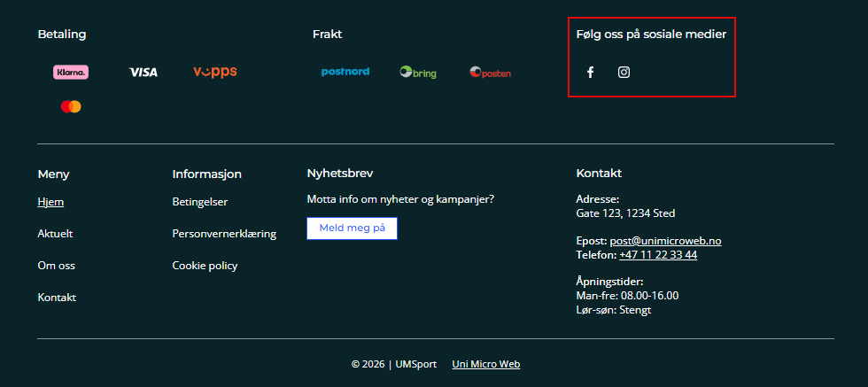Image resolution: width=868 pixels, height=387 pixels.
Task: Open Kontakt link in Meny column
Action: coord(57,298)
